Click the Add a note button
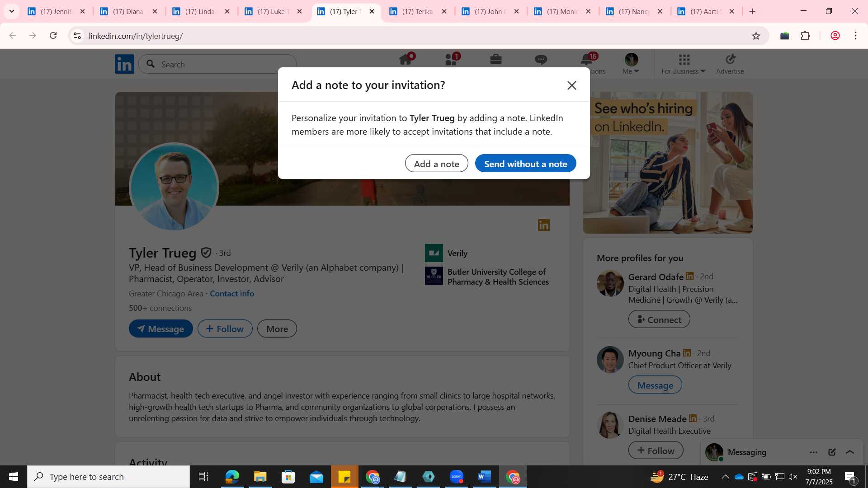Image resolution: width=868 pixels, height=488 pixels. pyautogui.click(x=436, y=164)
